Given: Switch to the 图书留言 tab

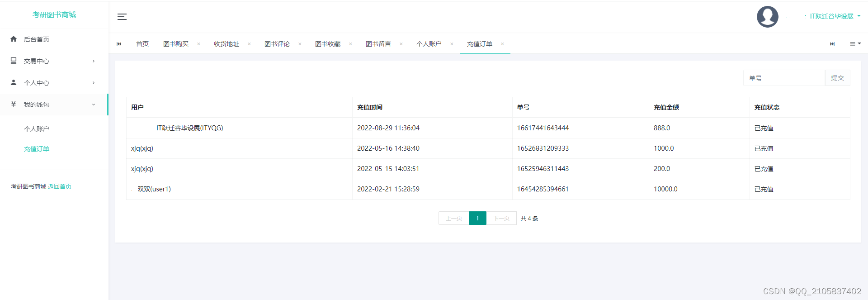Looking at the screenshot, I should (x=378, y=44).
